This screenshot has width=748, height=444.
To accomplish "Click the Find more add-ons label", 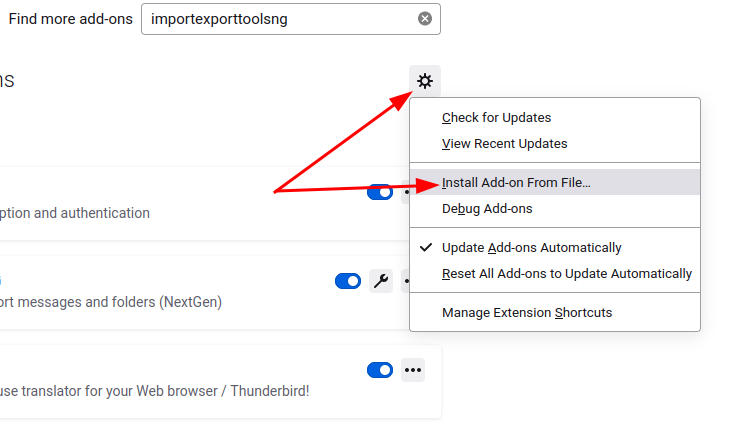I will click(x=71, y=19).
